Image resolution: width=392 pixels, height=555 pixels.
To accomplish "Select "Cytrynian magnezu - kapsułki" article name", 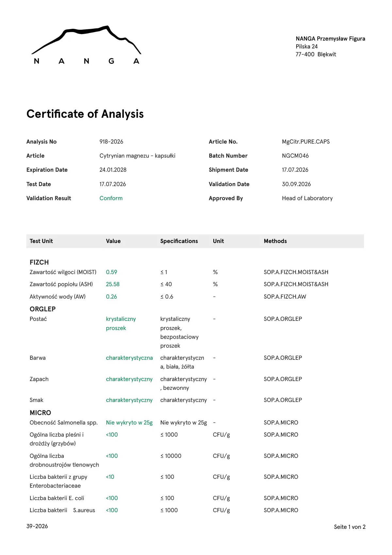I will pyautogui.click(x=138, y=156).
